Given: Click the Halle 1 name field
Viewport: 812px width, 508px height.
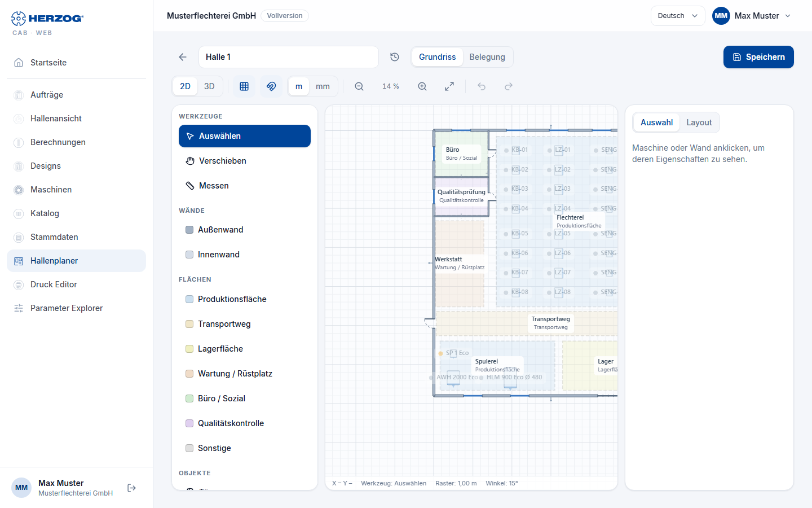Looking at the screenshot, I should coord(289,57).
